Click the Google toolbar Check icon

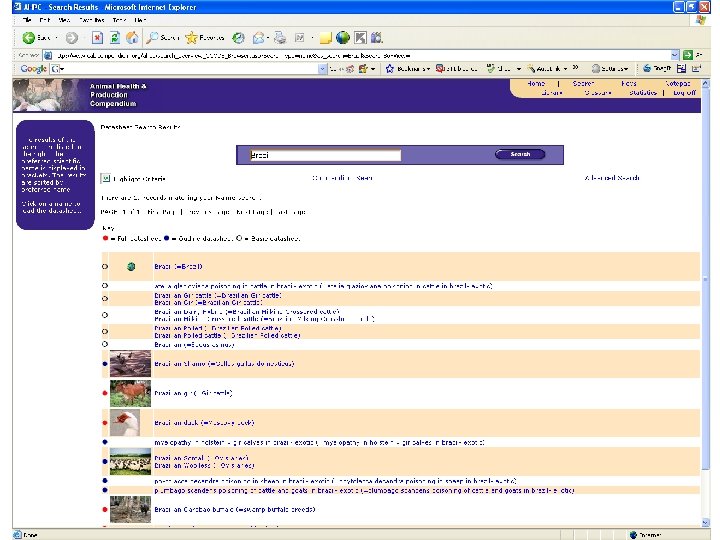tap(490, 69)
